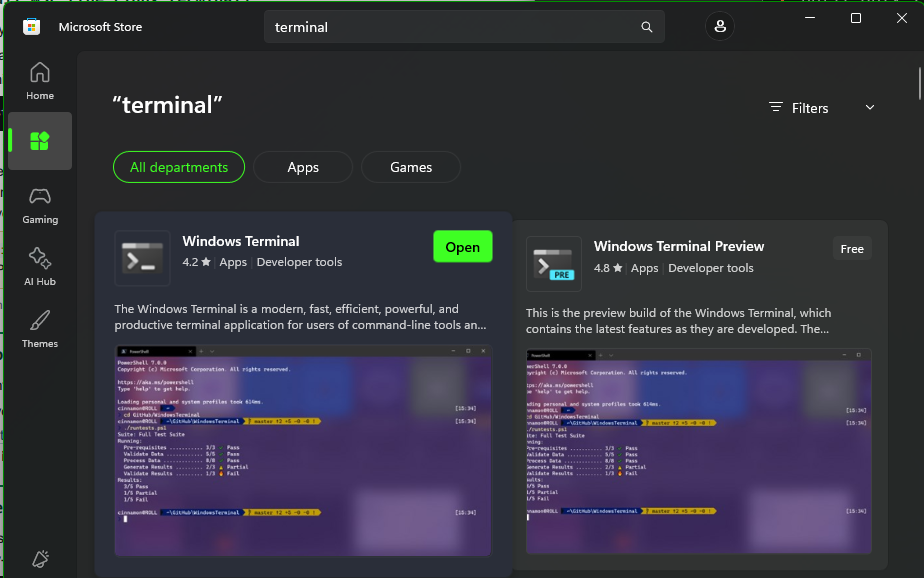Click Developer tools under Windows Terminal
This screenshot has height=578, width=924.
[x=299, y=262]
